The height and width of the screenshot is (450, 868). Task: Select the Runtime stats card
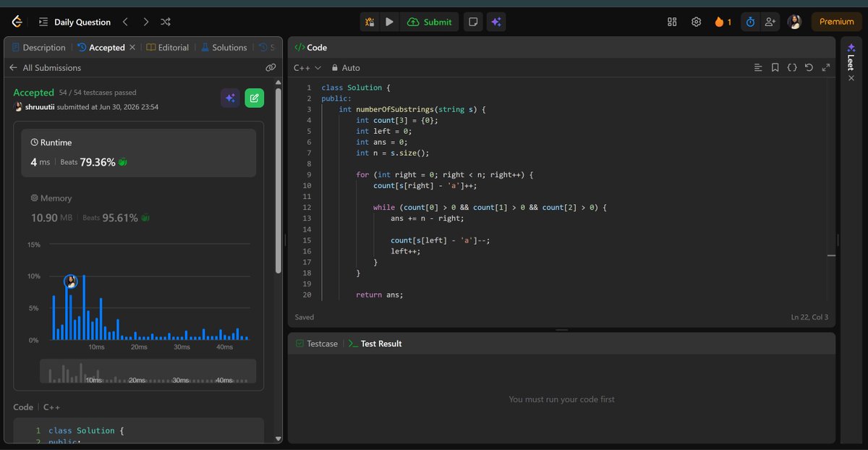pyautogui.click(x=138, y=153)
